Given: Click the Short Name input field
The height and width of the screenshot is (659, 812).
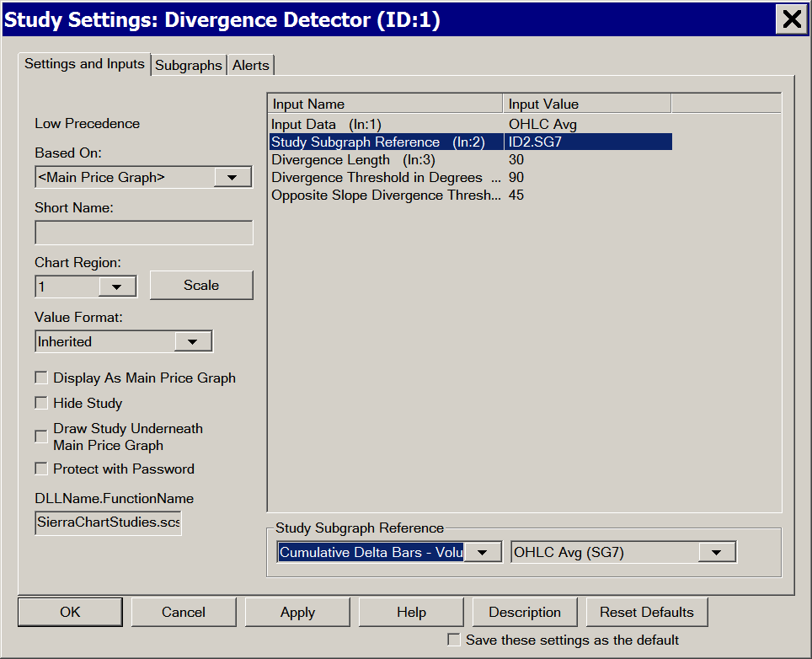Looking at the screenshot, I should (144, 233).
